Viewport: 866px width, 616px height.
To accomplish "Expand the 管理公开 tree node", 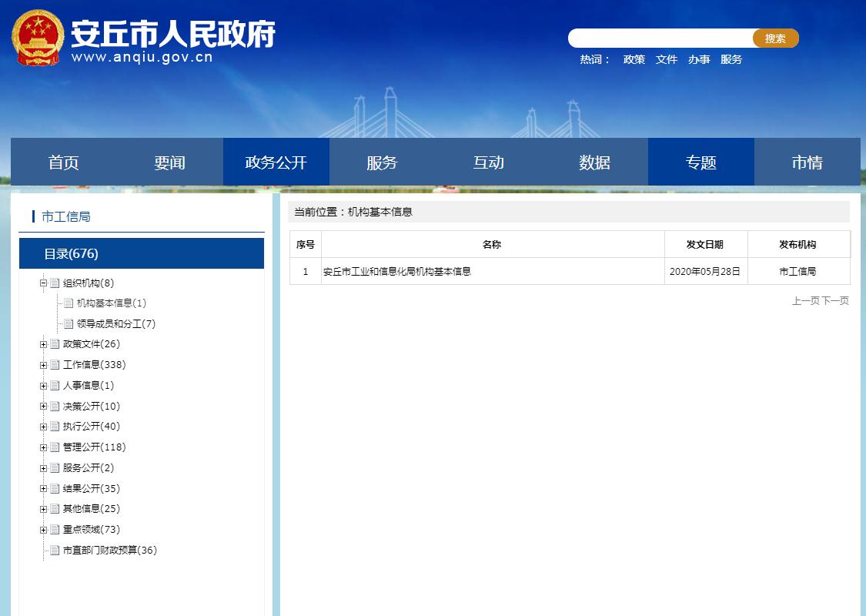I will tap(43, 447).
